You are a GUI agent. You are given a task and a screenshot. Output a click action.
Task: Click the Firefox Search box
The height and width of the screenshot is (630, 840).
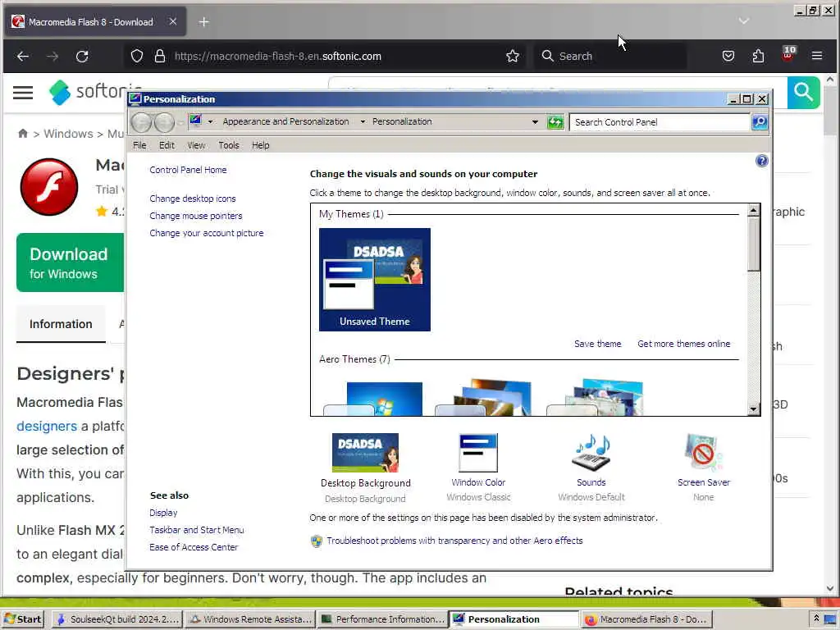(609, 57)
